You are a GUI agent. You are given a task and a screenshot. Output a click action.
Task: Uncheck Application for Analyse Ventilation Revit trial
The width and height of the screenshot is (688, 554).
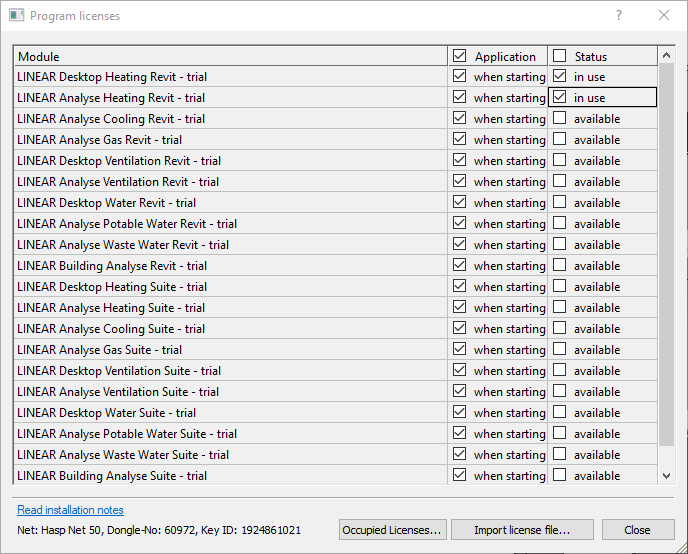[x=459, y=181]
